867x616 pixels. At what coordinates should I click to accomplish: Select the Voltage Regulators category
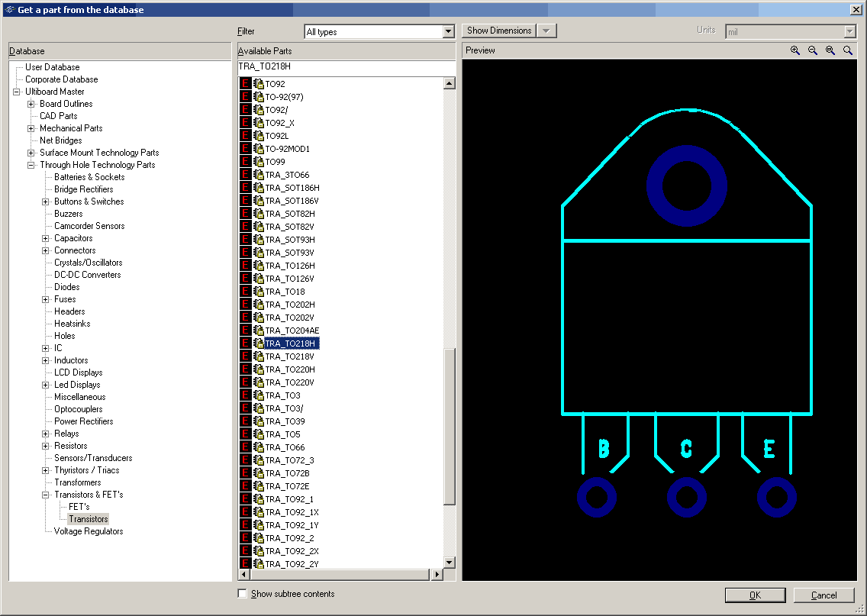[89, 531]
